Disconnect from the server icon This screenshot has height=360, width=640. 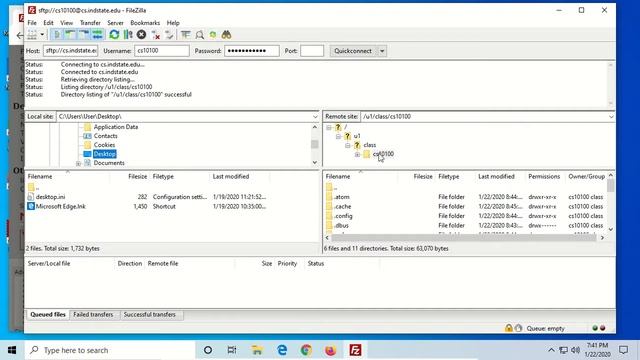point(156,35)
